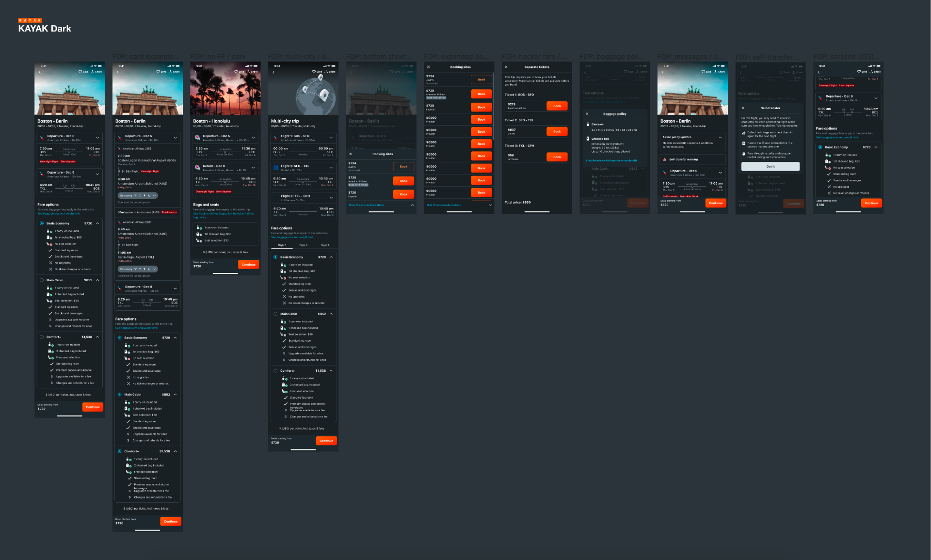Click collect hold bags icon in Self-transfer dialog
The height and width of the screenshot is (560, 931).
743,133
